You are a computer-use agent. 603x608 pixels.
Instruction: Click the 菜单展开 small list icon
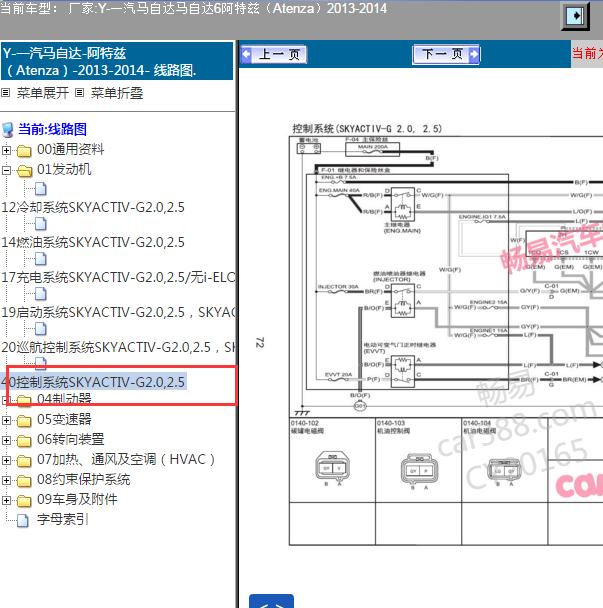pos(5,93)
